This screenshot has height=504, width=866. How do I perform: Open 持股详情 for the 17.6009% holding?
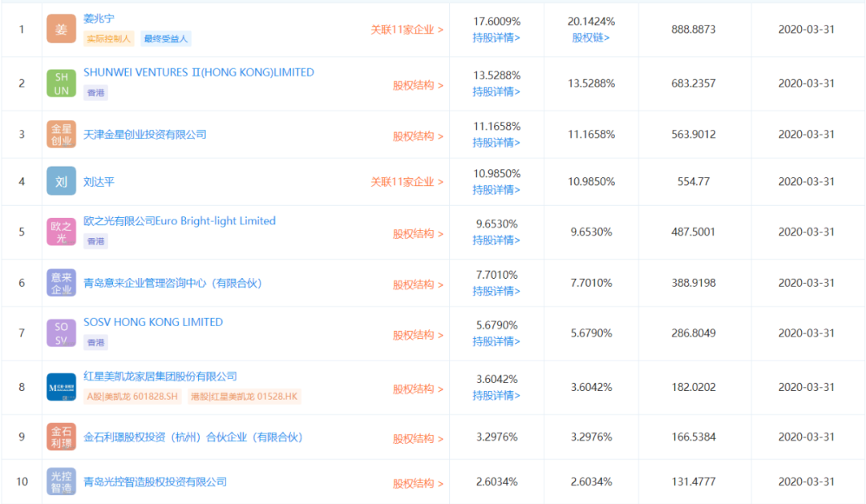click(496, 38)
